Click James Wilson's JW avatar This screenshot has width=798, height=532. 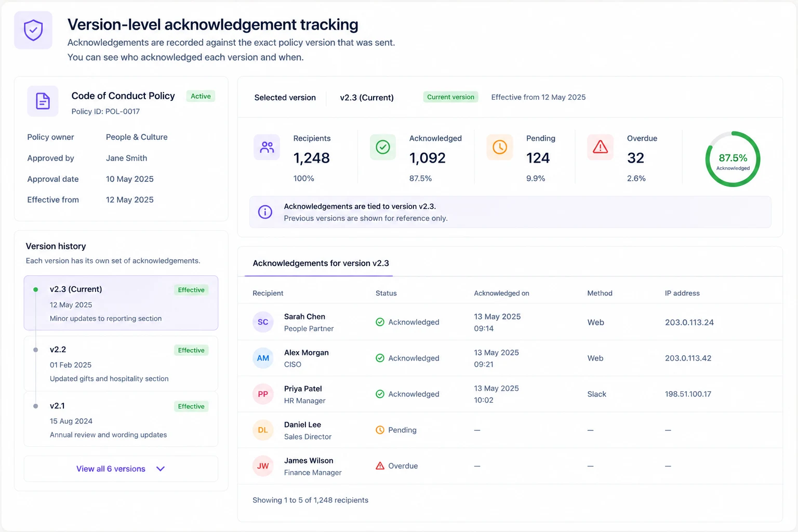(x=263, y=466)
